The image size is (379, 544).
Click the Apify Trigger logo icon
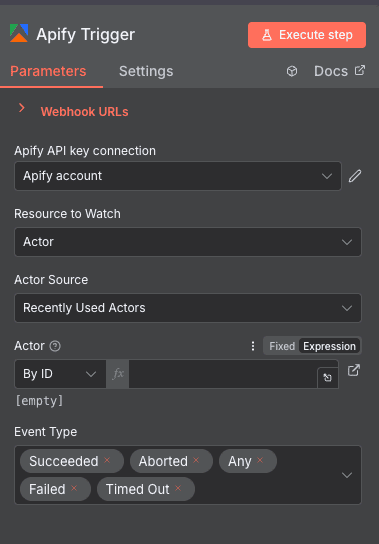[x=19, y=33]
